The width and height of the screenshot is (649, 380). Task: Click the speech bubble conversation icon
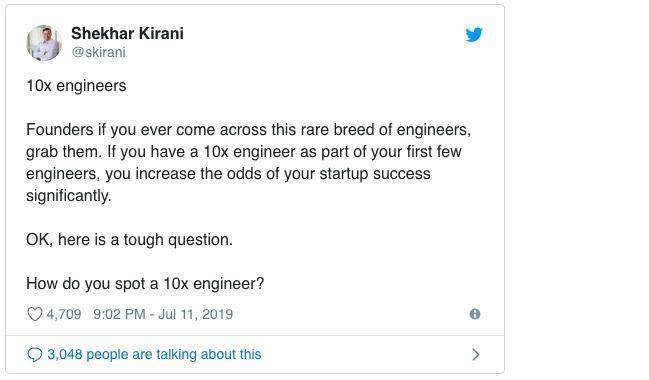35,355
